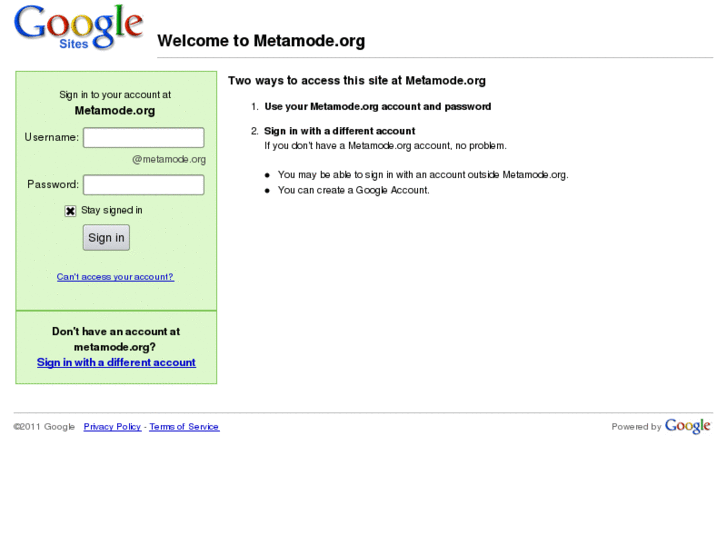727x545 pixels.
Task: Click the Google Sites logo
Action: (x=78, y=27)
